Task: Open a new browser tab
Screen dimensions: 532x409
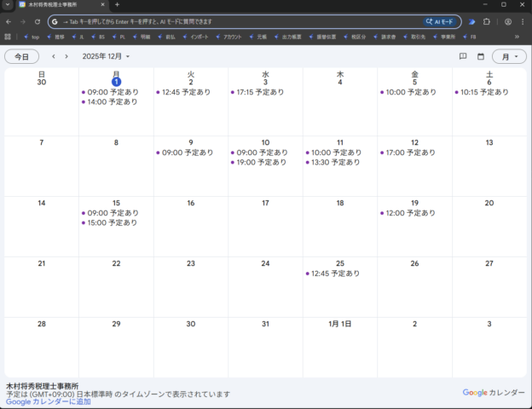Action: point(117,5)
